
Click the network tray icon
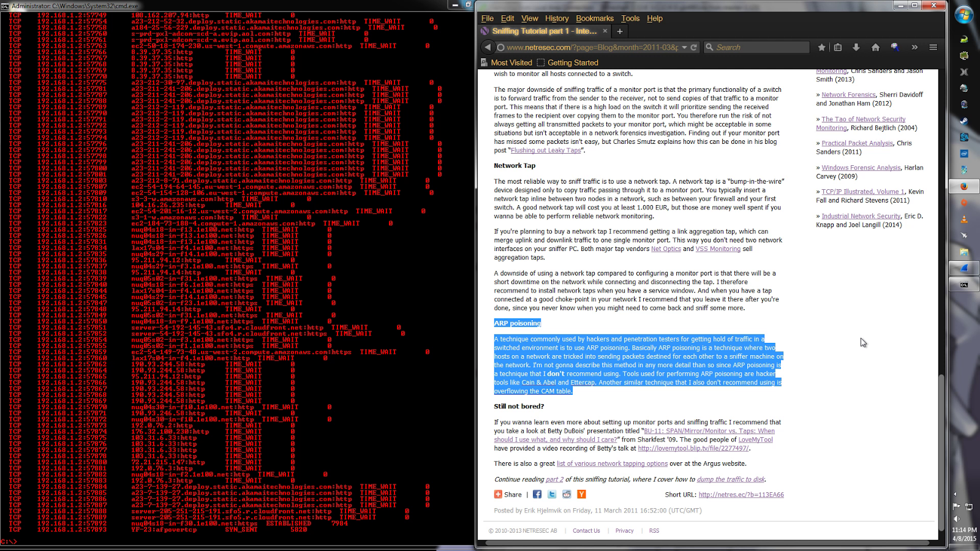tap(969, 506)
